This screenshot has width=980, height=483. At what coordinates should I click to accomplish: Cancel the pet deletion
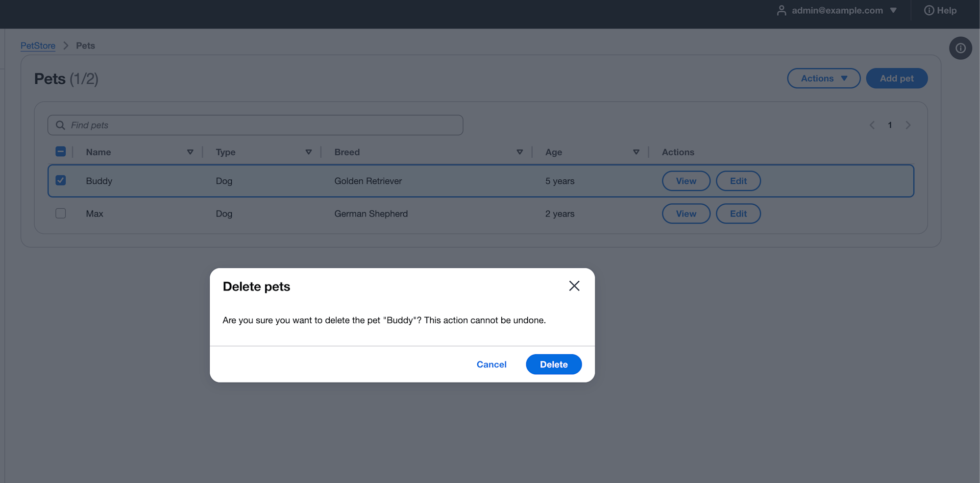click(x=491, y=364)
